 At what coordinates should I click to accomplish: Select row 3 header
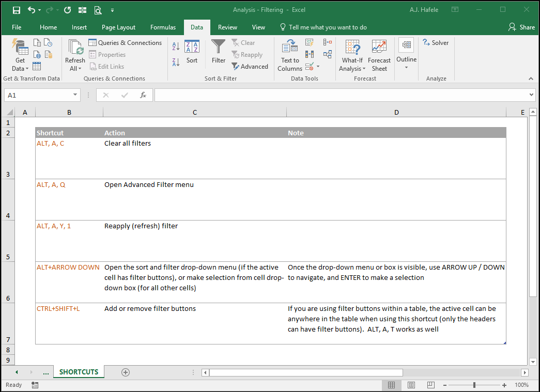point(8,159)
